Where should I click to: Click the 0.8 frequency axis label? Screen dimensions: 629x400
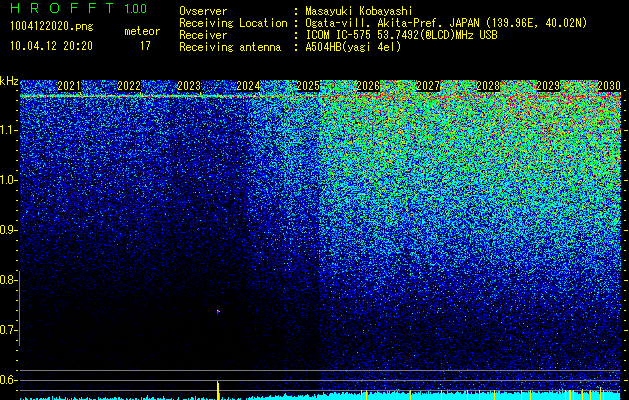pos(8,280)
